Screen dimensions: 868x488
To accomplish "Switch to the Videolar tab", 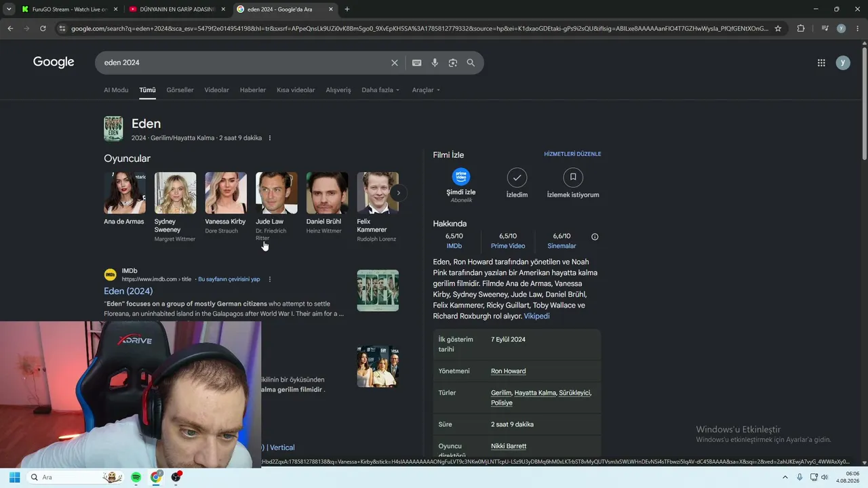I will coord(216,90).
